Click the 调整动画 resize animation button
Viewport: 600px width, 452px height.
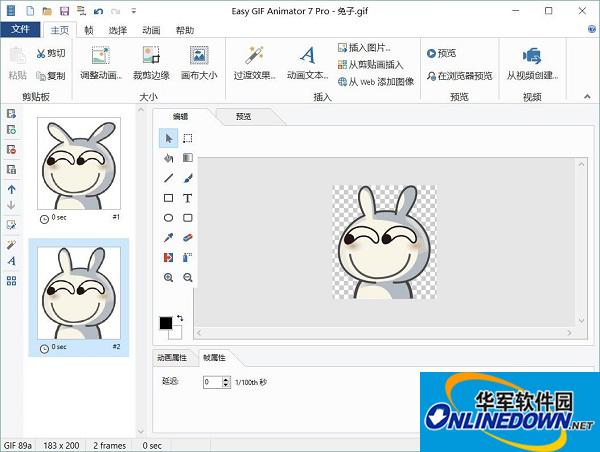tap(101, 63)
